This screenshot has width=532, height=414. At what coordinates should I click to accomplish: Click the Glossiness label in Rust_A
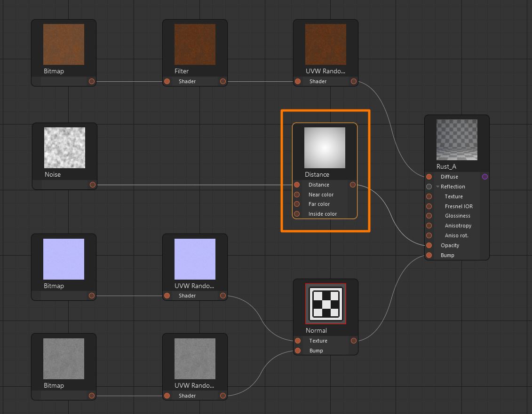[457, 216]
